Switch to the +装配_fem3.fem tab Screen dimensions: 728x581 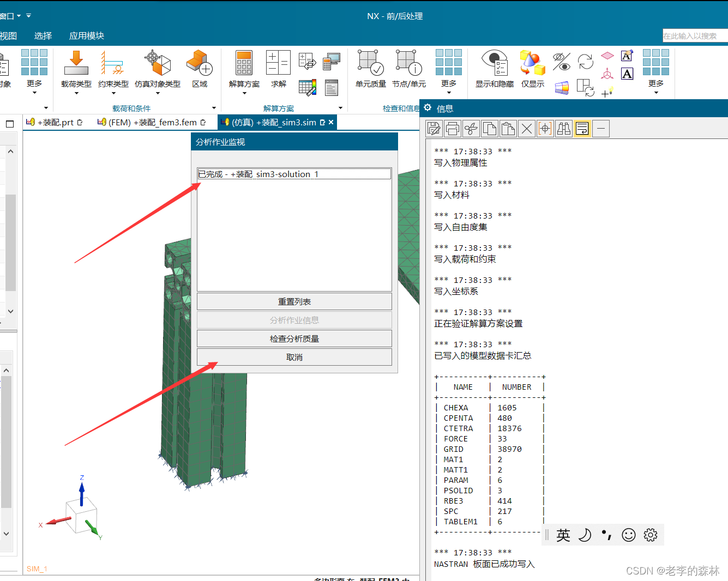coord(152,122)
